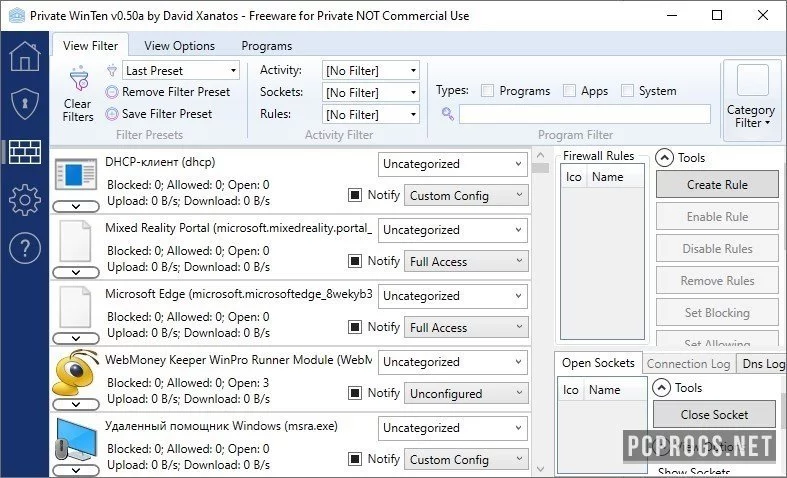Viewport: 787px width, 478px height.
Task: Open Microsoft Edge Uncategorized category dropdown
Action: [453, 296]
